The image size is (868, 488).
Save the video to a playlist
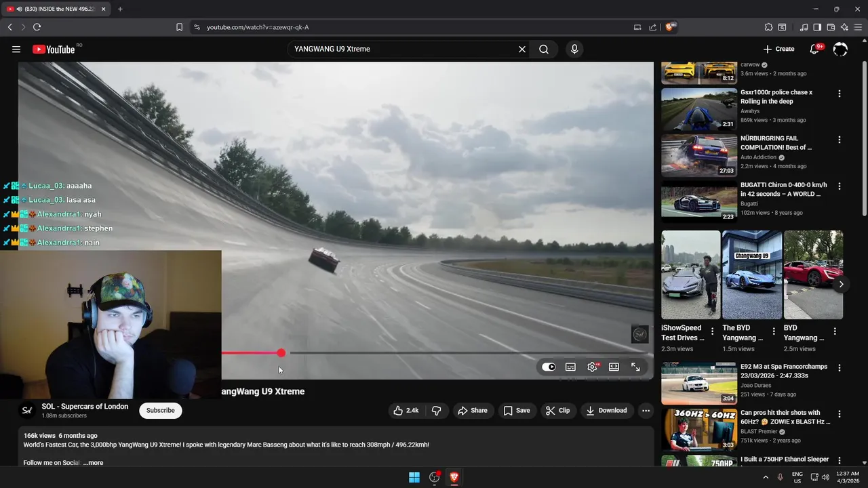point(517,410)
